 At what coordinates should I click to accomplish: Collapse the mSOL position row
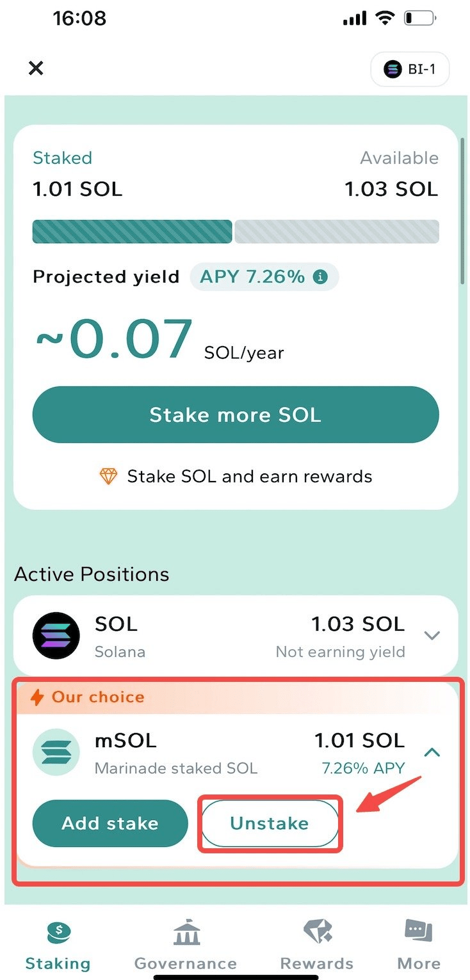(x=432, y=752)
